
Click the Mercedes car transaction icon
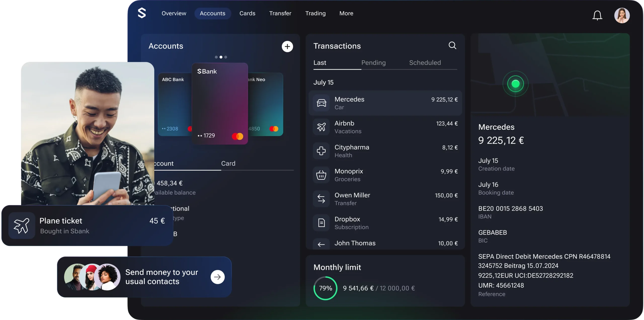point(321,103)
